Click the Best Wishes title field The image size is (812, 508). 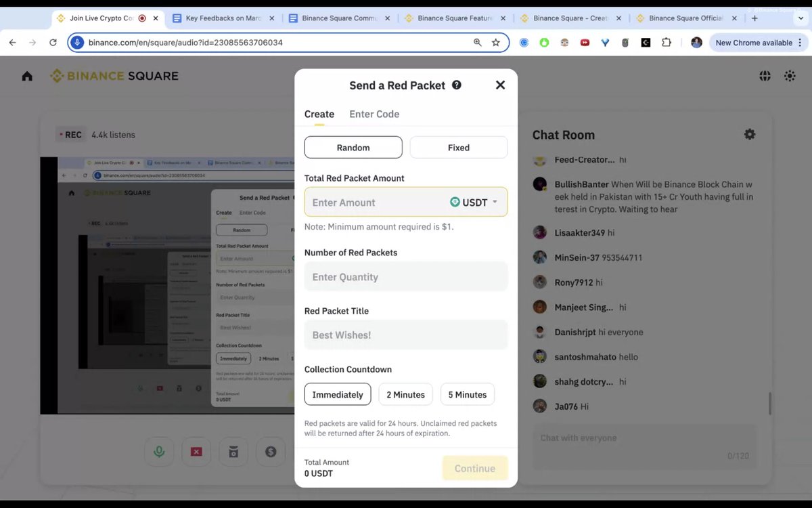click(x=406, y=335)
